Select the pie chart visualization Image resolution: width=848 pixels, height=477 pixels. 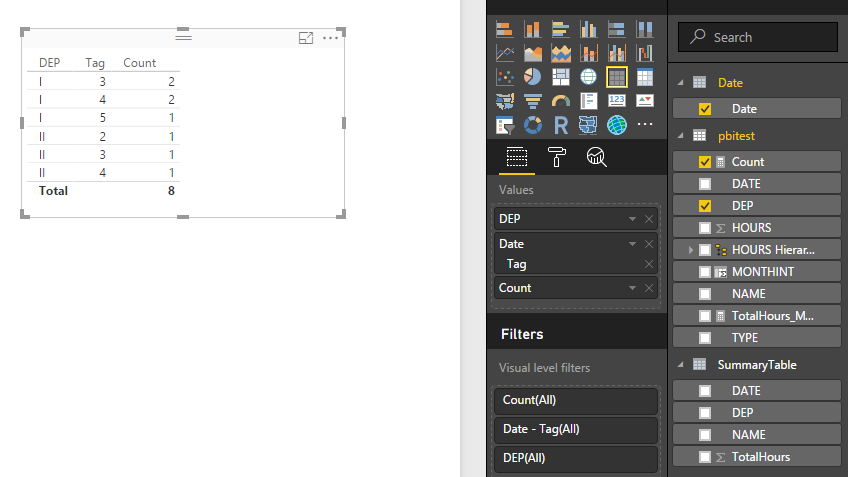[533, 77]
